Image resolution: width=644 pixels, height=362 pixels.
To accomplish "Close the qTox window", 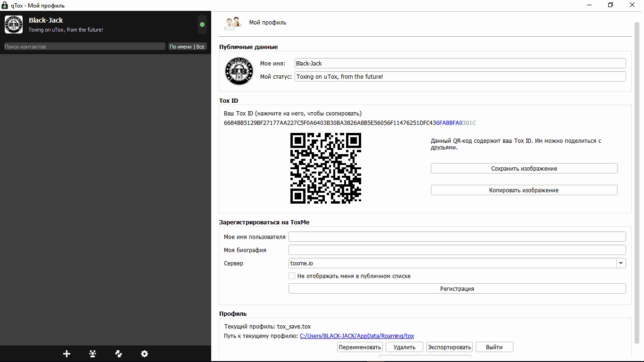I will (632, 5).
